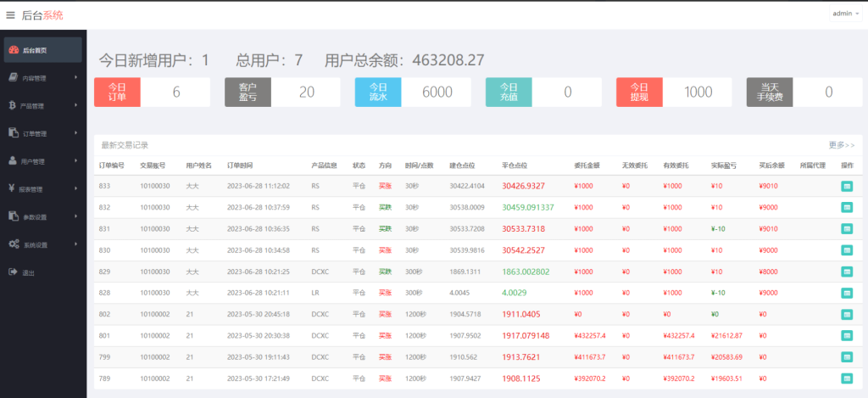Click the clipboard icon for 参数设置
Image resolution: width=868 pixels, height=398 pixels.
tap(14, 216)
